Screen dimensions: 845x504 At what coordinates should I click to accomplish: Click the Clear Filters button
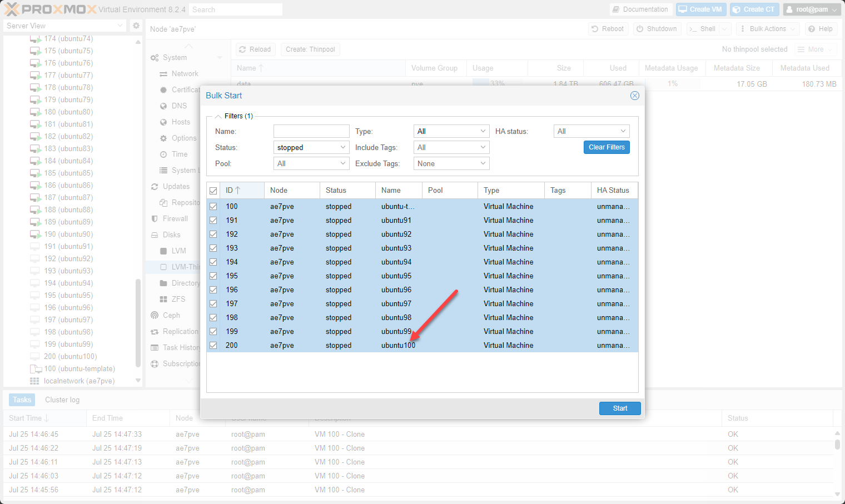pos(607,147)
